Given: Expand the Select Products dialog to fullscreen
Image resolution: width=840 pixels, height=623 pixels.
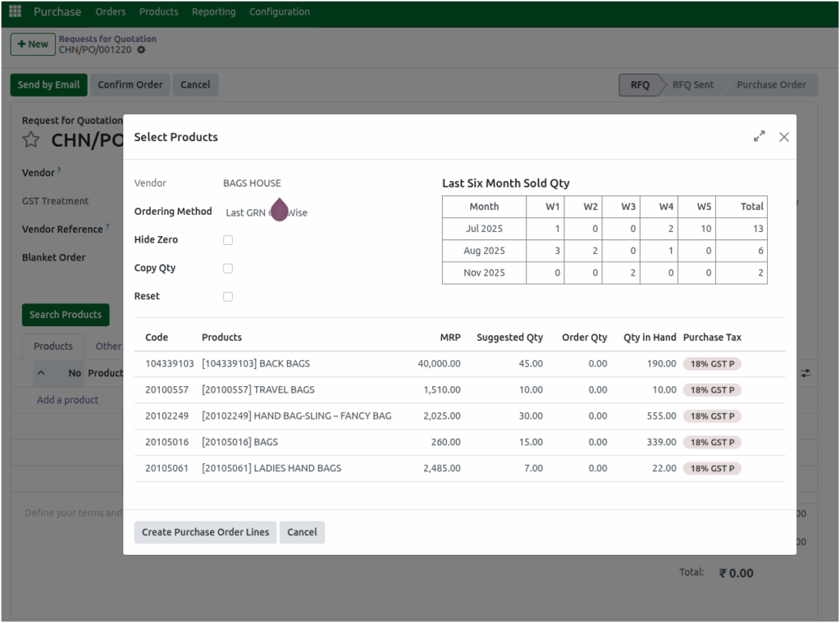Looking at the screenshot, I should pos(759,136).
